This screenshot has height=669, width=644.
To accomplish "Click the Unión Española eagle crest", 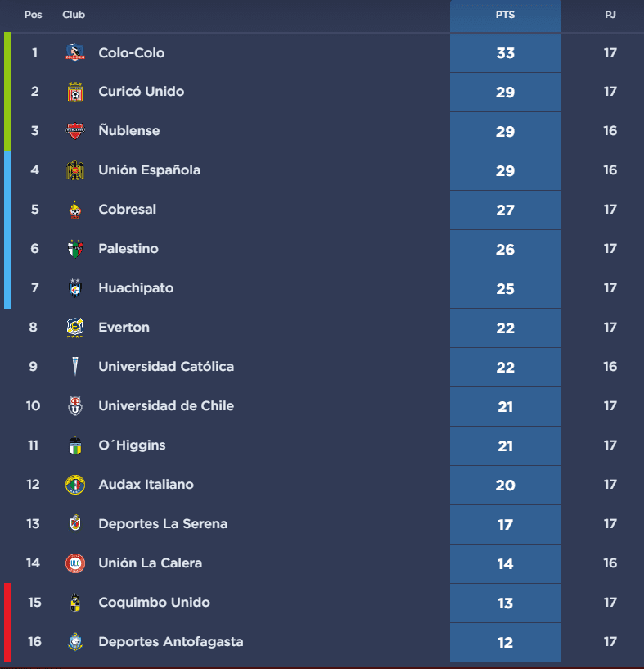I will coord(75,170).
